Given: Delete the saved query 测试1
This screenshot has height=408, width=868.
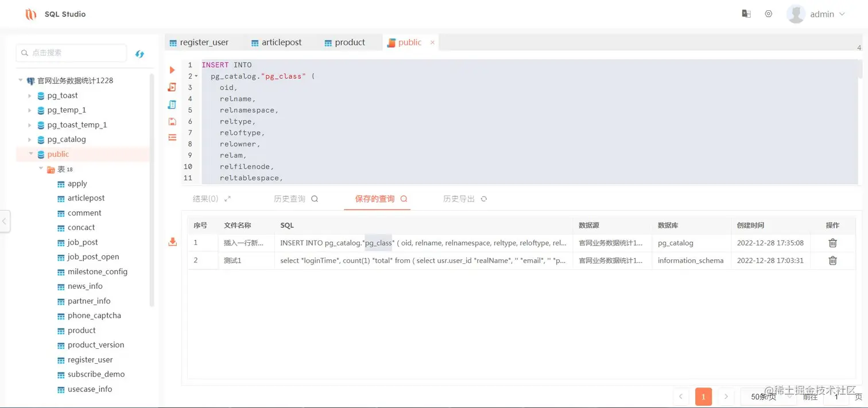Looking at the screenshot, I should [x=832, y=260].
